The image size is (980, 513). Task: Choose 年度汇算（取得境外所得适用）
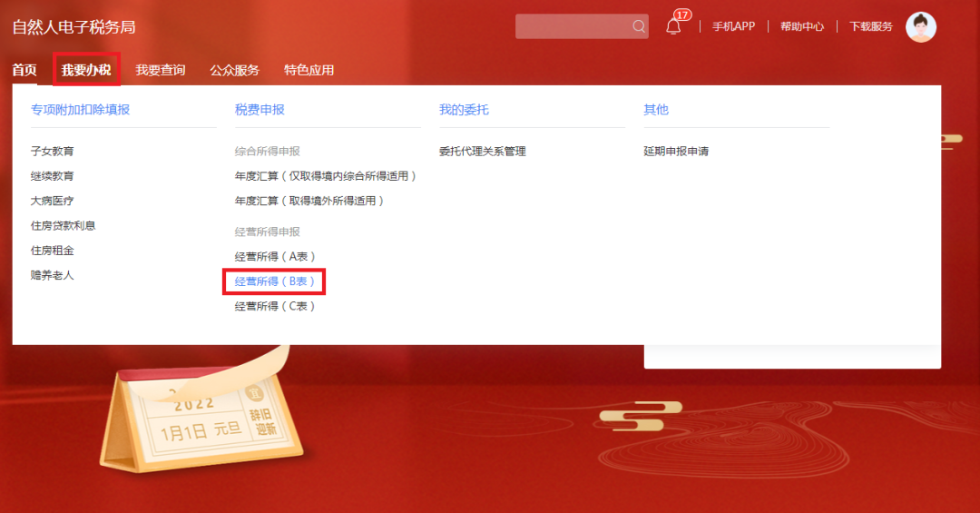pos(309,201)
